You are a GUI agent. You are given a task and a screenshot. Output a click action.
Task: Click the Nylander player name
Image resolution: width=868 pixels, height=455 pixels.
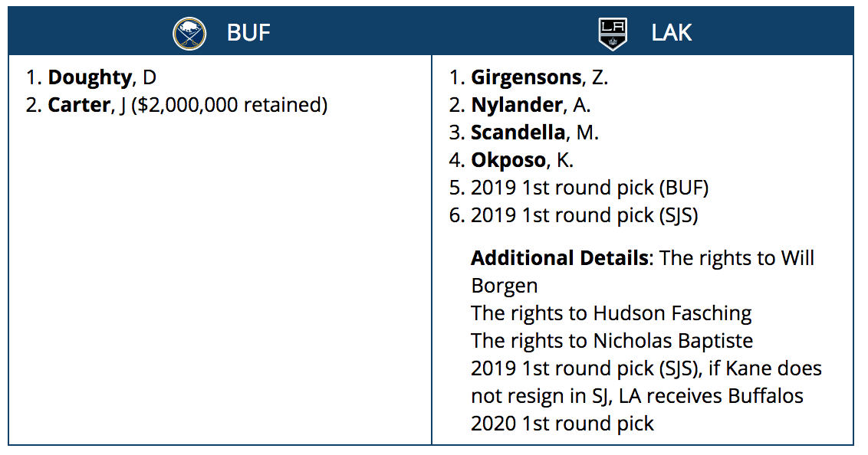(518, 105)
